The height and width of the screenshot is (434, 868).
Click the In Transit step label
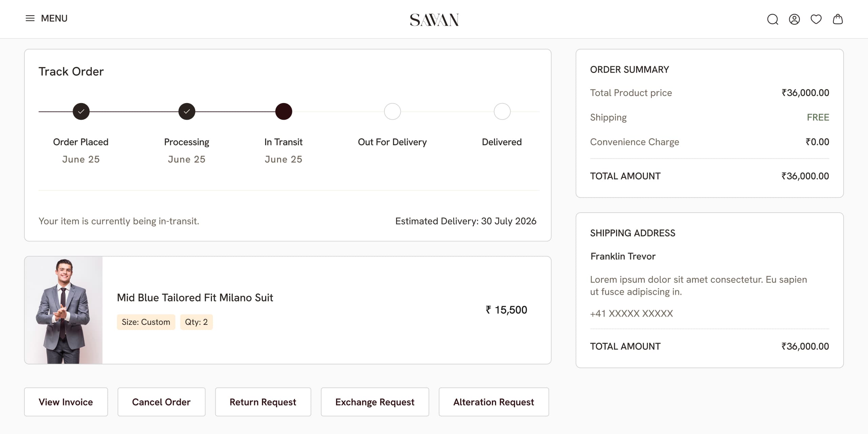click(x=283, y=142)
